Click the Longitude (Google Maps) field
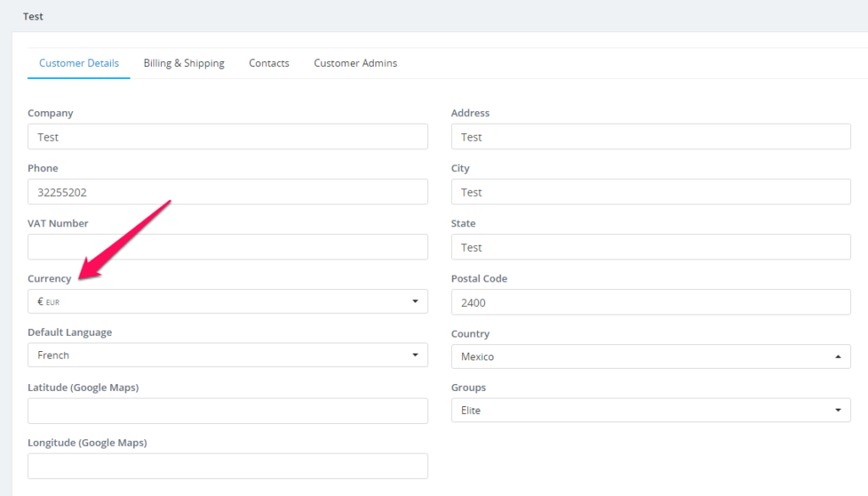 coord(227,466)
